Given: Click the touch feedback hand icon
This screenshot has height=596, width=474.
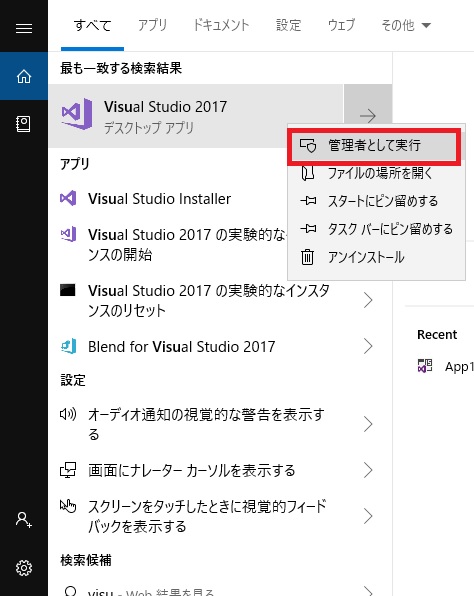Looking at the screenshot, I should [68, 506].
